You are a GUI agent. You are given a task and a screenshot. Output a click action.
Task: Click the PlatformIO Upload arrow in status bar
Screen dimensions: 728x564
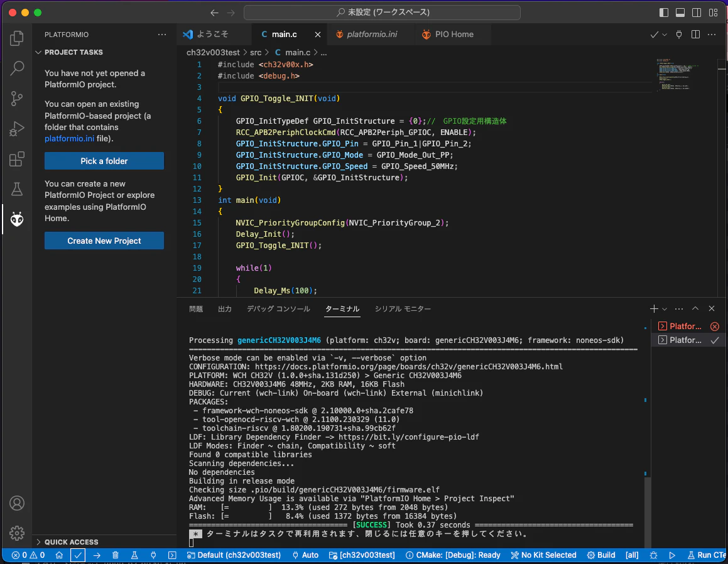tap(97, 555)
